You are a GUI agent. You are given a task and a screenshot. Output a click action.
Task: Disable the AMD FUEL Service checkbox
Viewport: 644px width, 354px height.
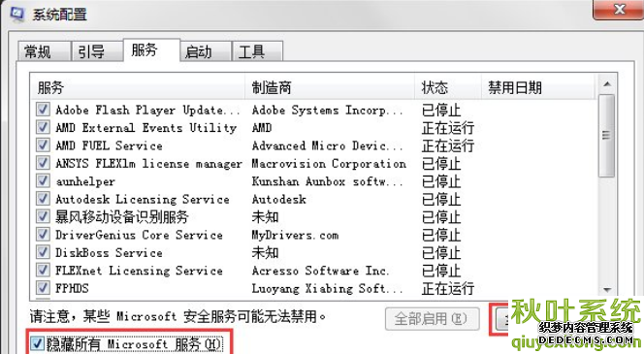(x=43, y=145)
